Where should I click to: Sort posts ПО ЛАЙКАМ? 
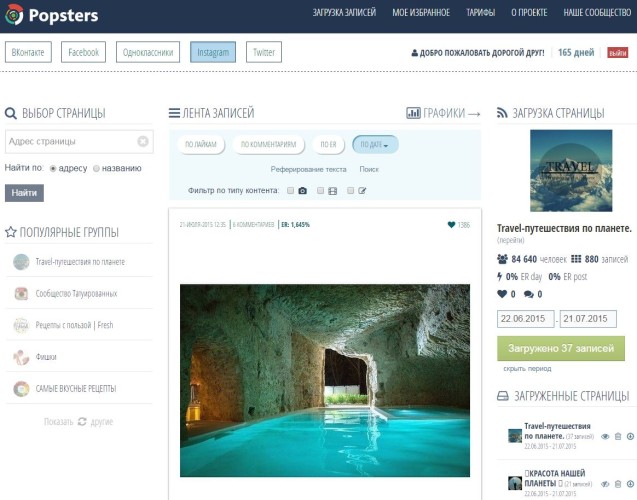(201, 144)
